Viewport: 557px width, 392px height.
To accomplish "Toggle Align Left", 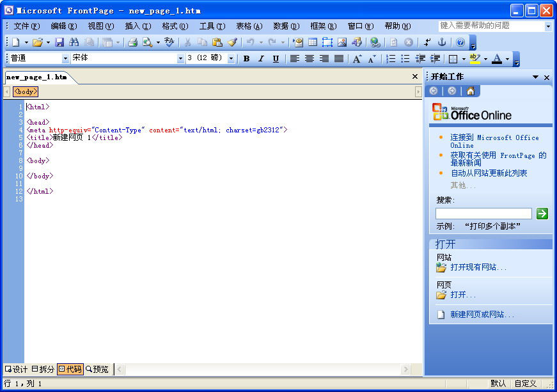I will coord(294,59).
